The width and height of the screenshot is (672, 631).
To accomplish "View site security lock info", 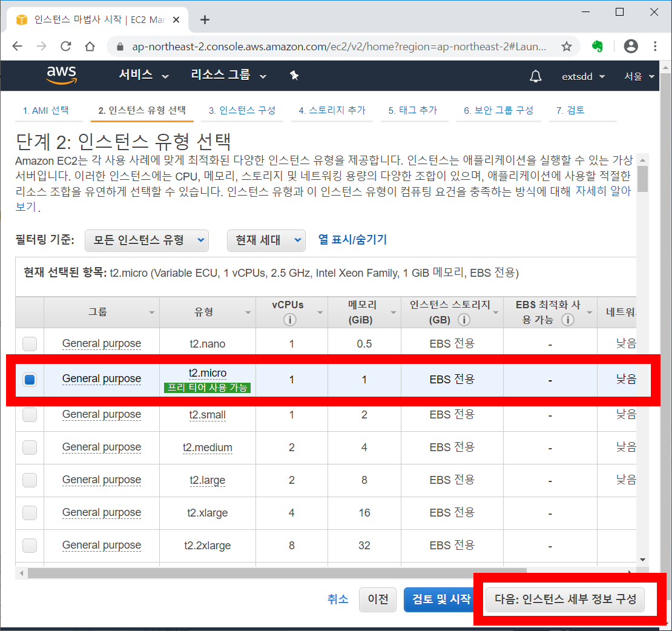I will [x=120, y=47].
